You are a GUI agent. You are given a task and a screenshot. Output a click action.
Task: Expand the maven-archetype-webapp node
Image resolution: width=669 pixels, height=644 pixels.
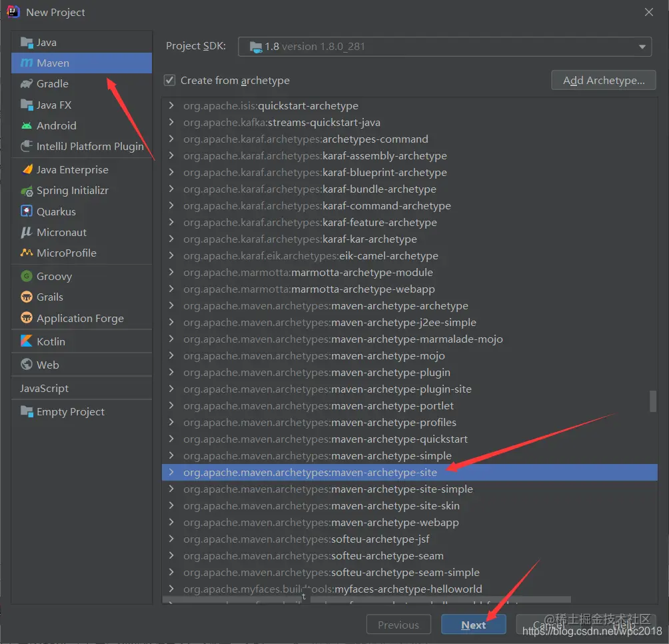click(171, 522)
